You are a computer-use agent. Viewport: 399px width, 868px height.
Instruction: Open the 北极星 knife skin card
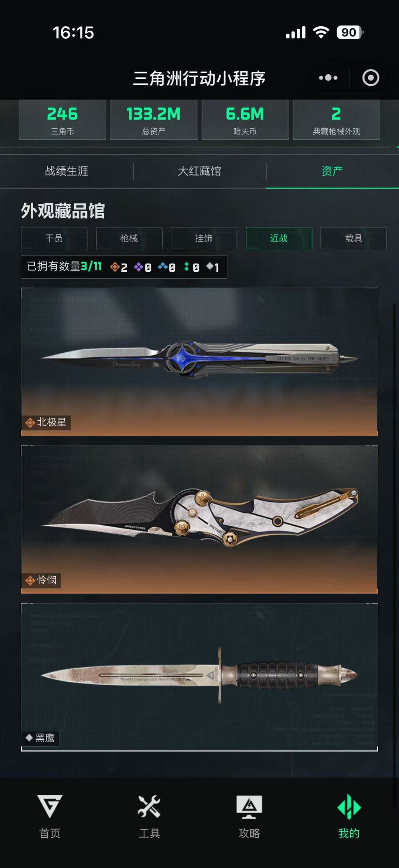tap(199, 362)
